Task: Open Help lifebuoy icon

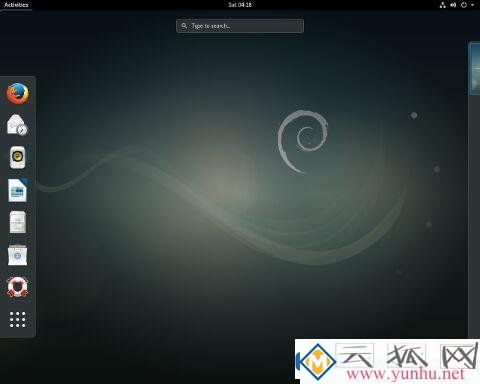Action: [17, 287]
